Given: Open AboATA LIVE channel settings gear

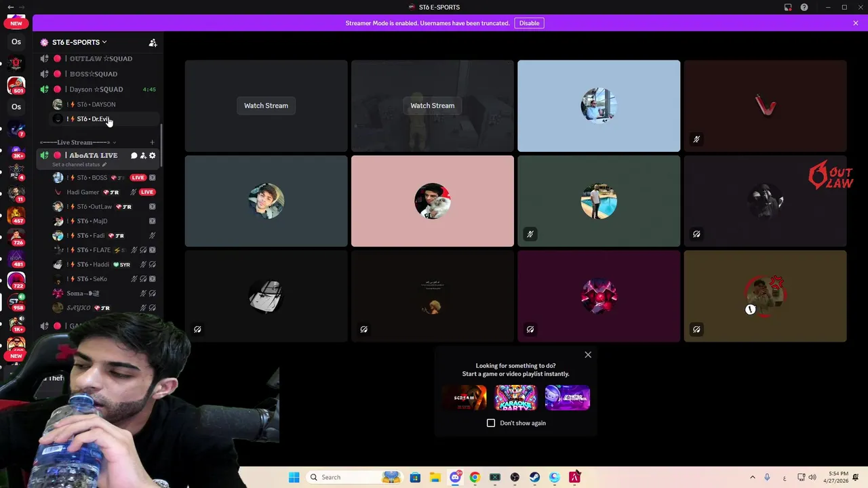Looking at the screenshot, I should pyautogui.click(x=152, y=156).
